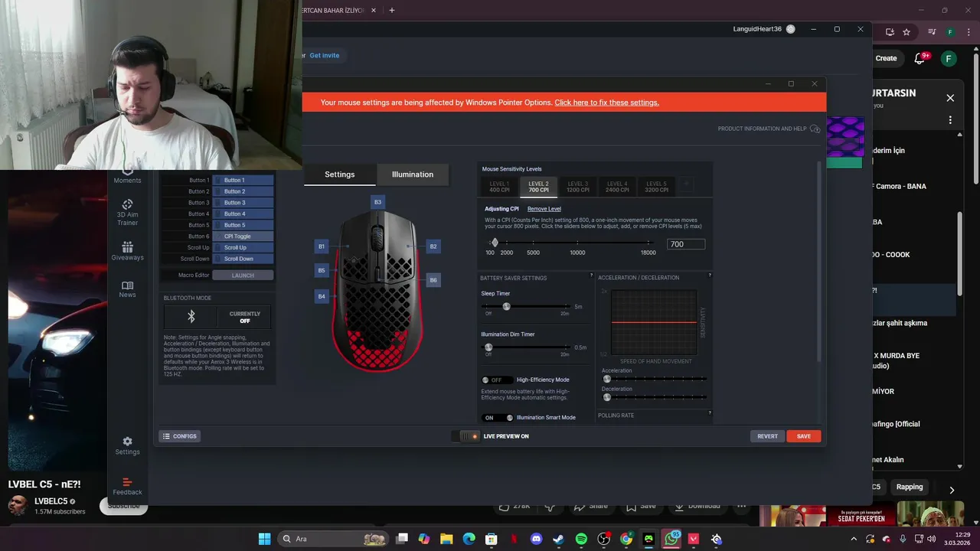Viewport: 980px width, 551px height.
Task: Click the Remove Level link
Action: [x=544, y=209]
